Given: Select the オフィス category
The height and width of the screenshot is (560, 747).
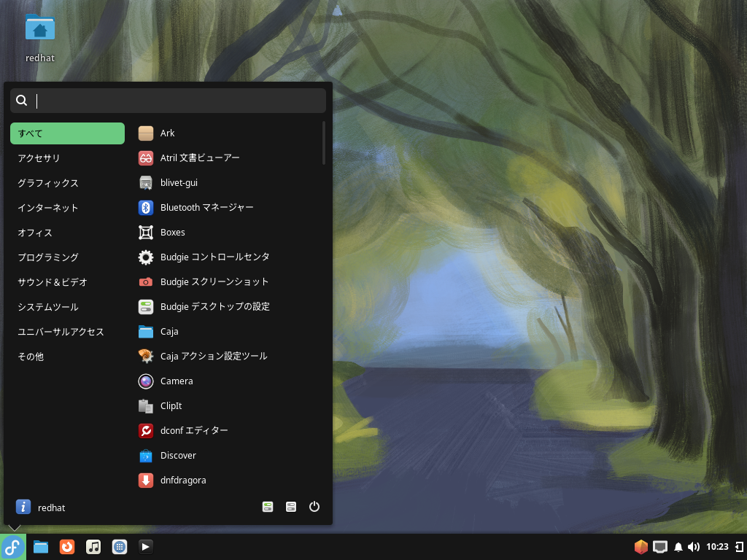Looking at the screenshot, I should click(x=67, y=233).
